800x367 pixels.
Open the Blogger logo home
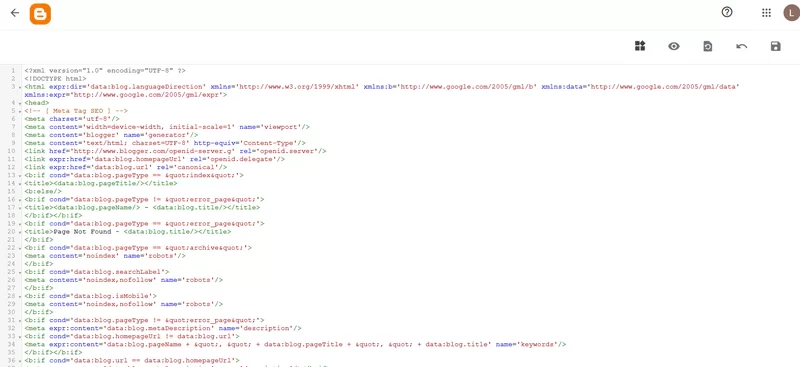pos(40,14)
